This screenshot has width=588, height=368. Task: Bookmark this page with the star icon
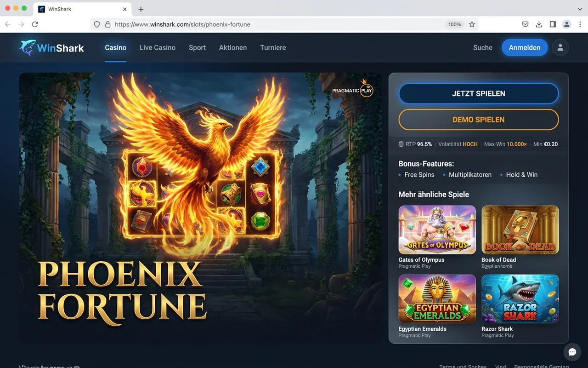click(x=472, y=24)
